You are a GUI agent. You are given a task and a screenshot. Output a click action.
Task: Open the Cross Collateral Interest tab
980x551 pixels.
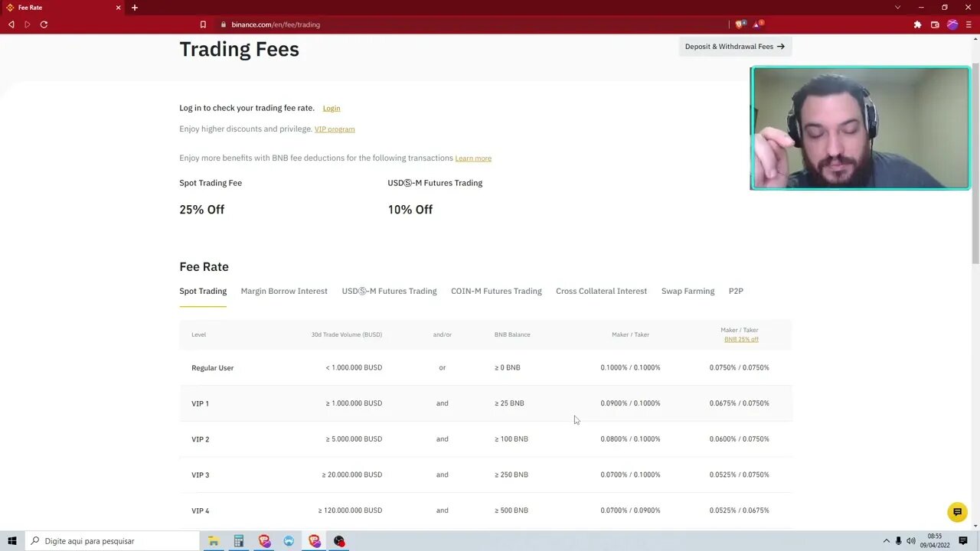[x=601, y=291]
